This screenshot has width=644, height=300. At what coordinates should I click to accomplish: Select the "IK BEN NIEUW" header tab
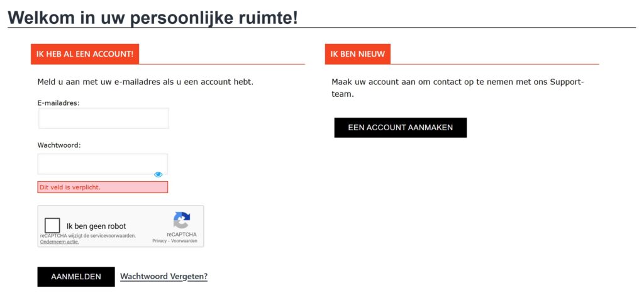coord(358,54)
